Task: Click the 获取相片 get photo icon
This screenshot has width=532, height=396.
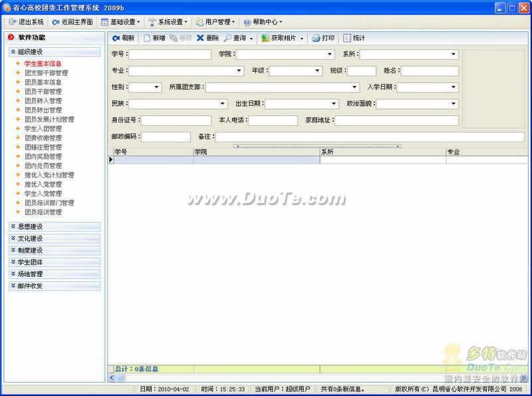Action: 265,39
